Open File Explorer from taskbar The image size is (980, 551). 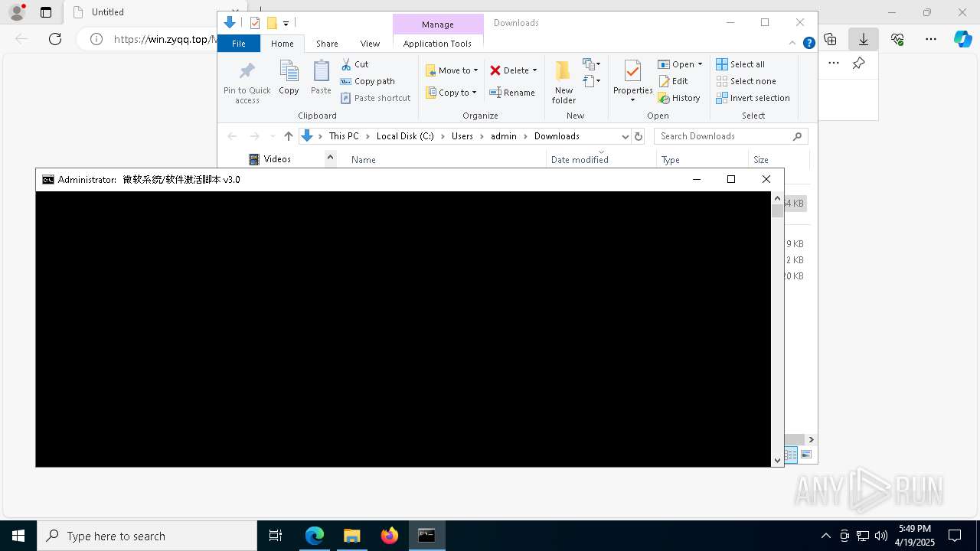(352, 536)
